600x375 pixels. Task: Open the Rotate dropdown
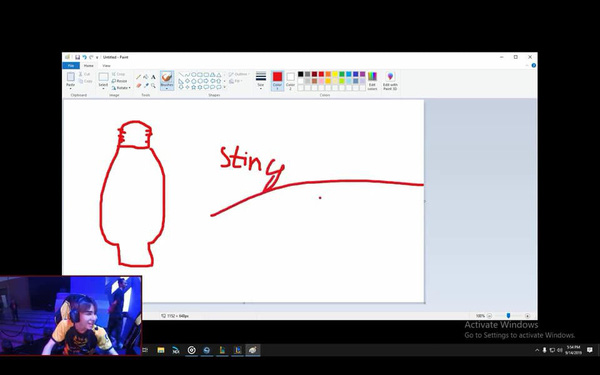(121, 88)
